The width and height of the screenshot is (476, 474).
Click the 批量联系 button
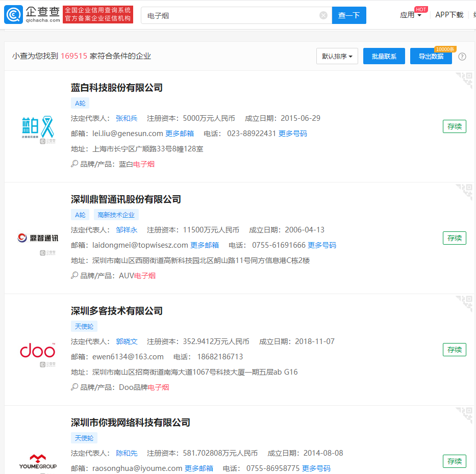(384, 56)
